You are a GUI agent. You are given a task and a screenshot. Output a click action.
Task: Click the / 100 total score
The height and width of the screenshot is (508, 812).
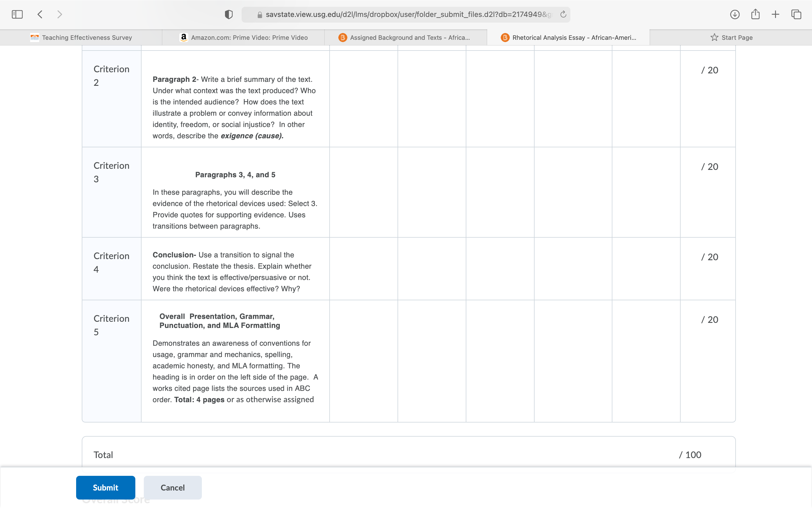point(690,455)
